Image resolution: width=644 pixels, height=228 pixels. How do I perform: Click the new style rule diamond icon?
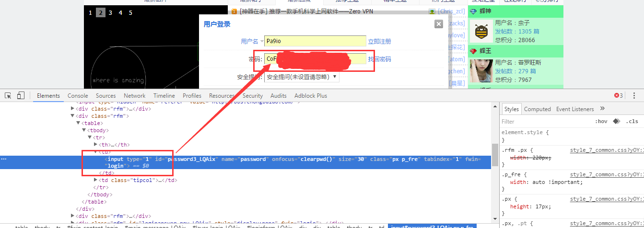tap(616, 121)
